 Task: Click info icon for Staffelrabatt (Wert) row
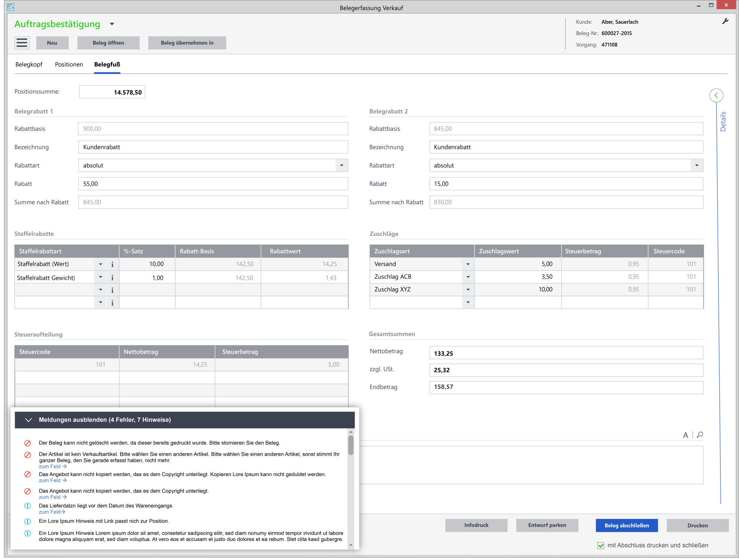[112, 264]
